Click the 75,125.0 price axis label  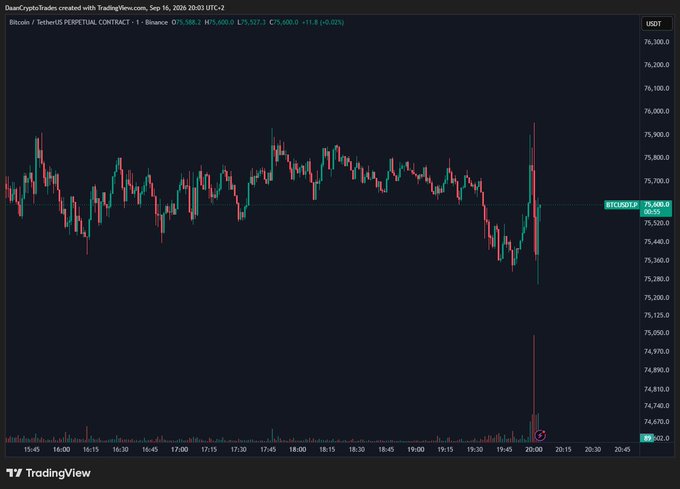(x=656, y=315)
